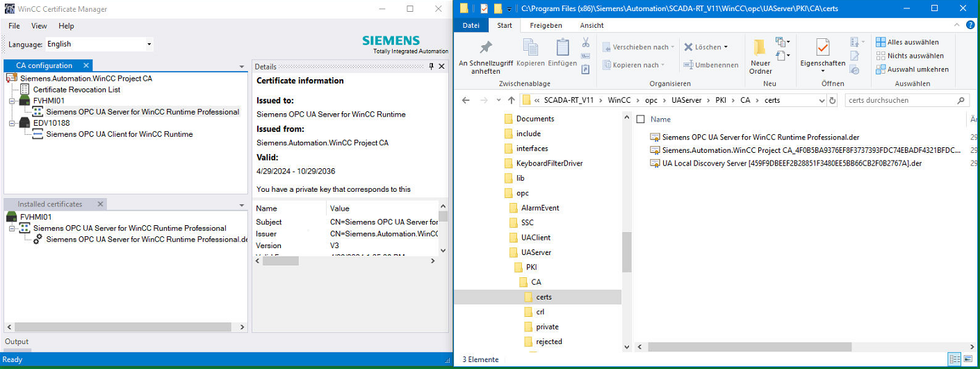Toggle the select-all checkbox in the Name header
Screen dimensions: 980x369
tap(641, 120)
